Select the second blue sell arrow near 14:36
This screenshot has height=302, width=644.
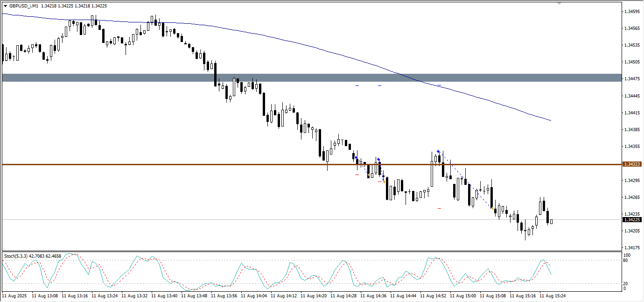click(x=378, y=159)
